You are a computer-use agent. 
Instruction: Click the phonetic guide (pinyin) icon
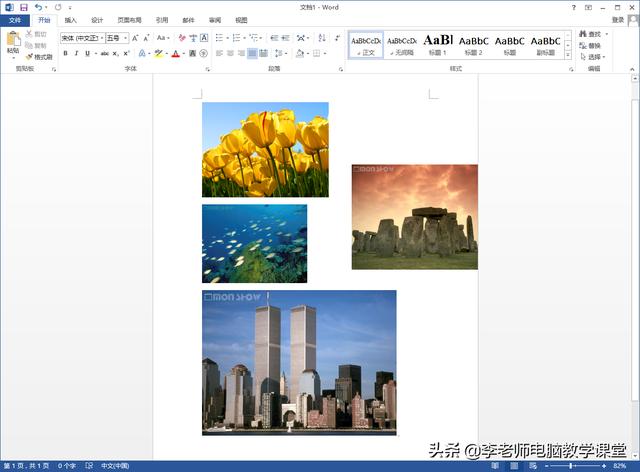[193, 38]
